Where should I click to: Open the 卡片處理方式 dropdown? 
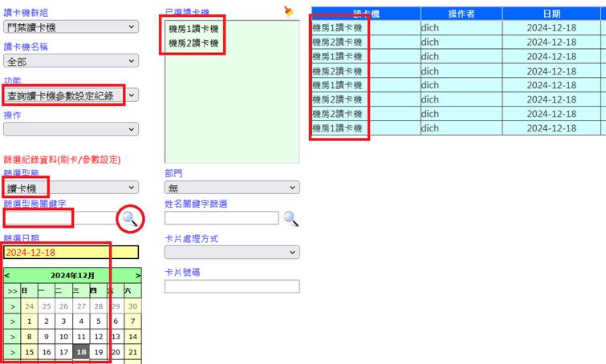tap(231, 252)
